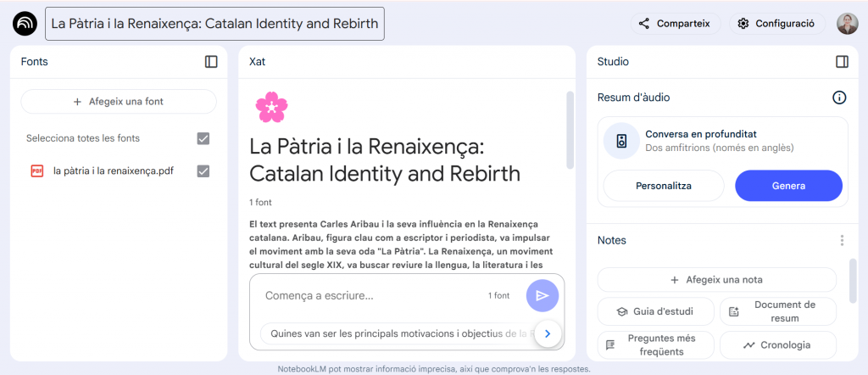
Task: Click the chat panel vertical scrollbar
Action: [570, 127]
